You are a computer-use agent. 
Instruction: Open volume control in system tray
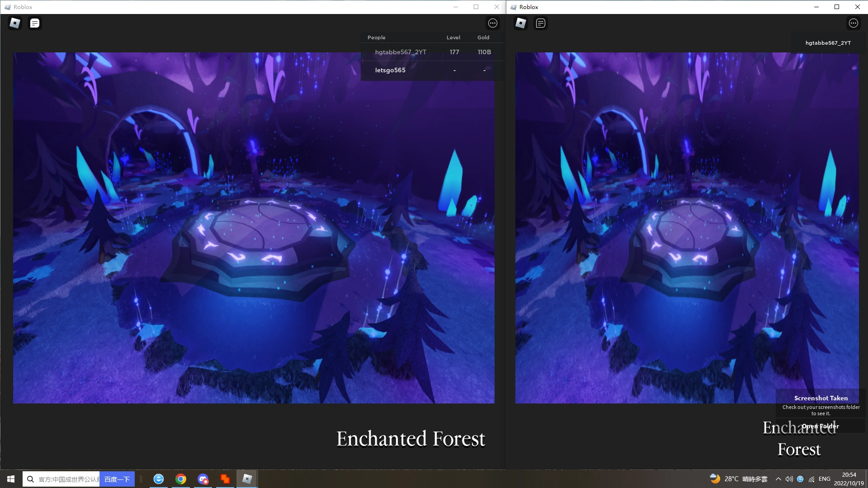[789, 479]
